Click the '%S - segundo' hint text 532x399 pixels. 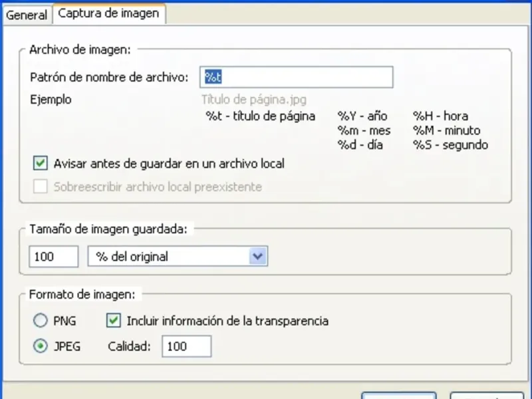point(451,145)
